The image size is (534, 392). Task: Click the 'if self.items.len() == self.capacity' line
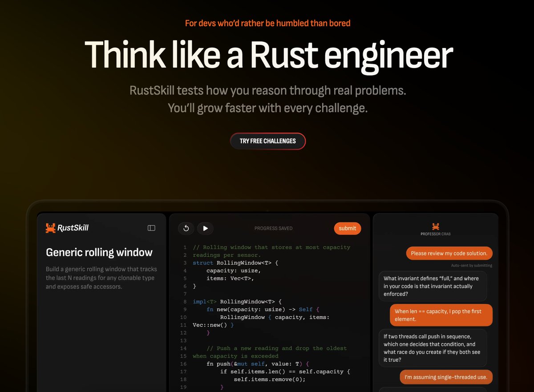point(285,372)
